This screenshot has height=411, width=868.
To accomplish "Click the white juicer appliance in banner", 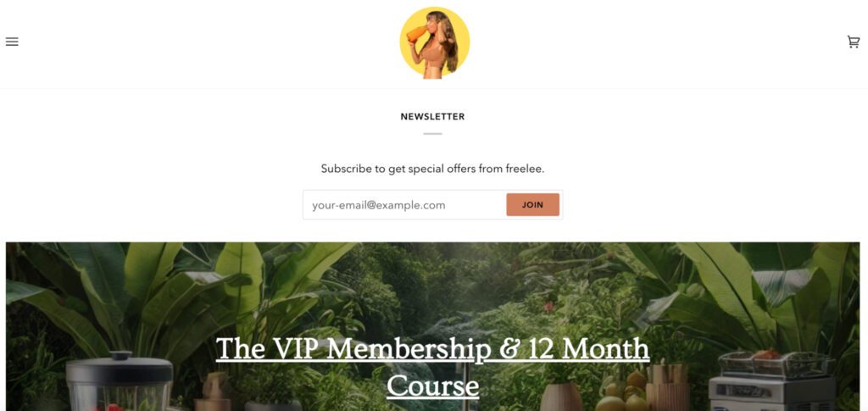I will (x=771, y=394).
